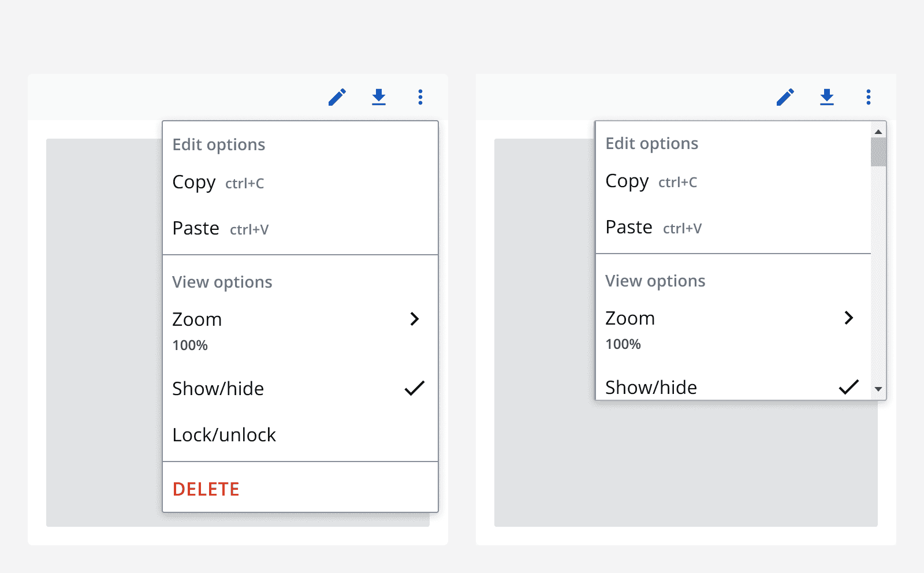924x573 pixels.
Task: Open the three-dot overflow menu on the left card
Action: click(420, 97)
